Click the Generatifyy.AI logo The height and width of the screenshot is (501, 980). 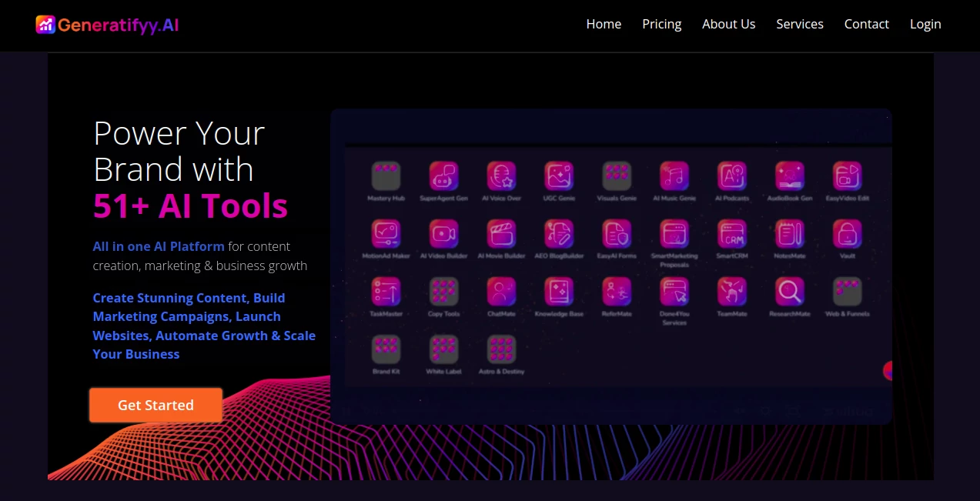[x=107, y=24]
